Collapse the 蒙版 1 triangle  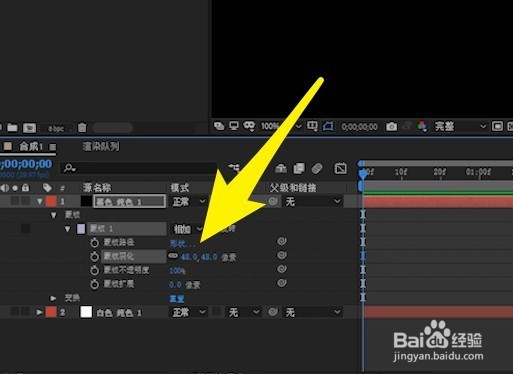click(x=68, y=229)
